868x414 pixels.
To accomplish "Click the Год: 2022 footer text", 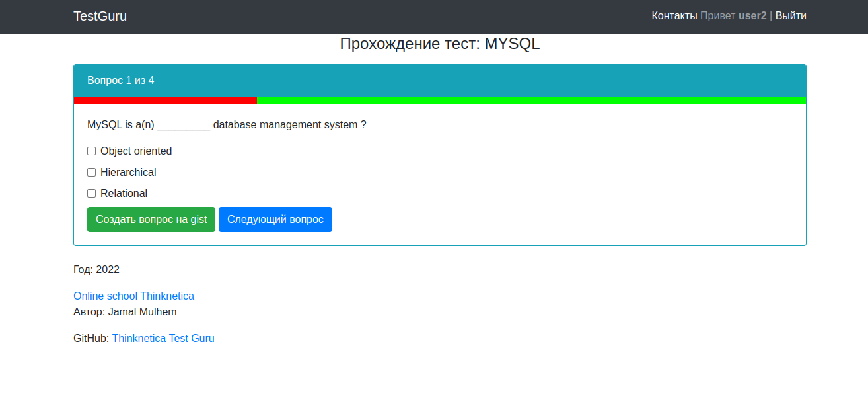I will [x=96, y=270].
